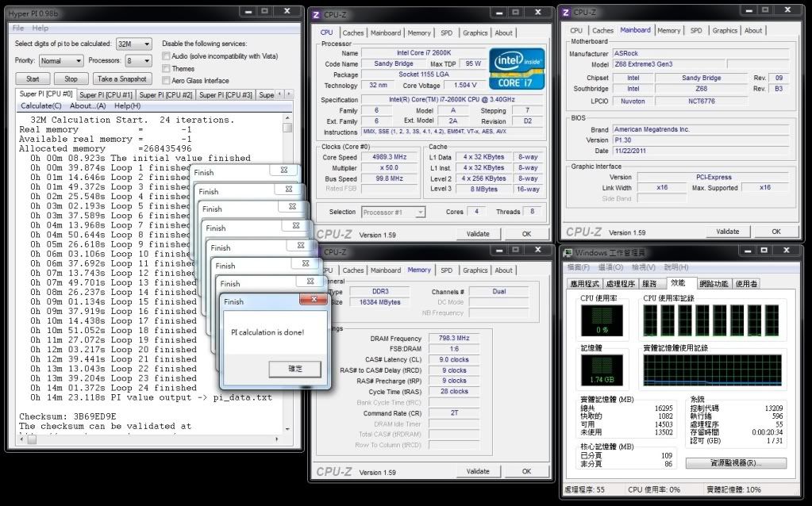812x506 pixels.
Task: Open the Calculate(C) menu in Super PI
Action: [41, 105]
